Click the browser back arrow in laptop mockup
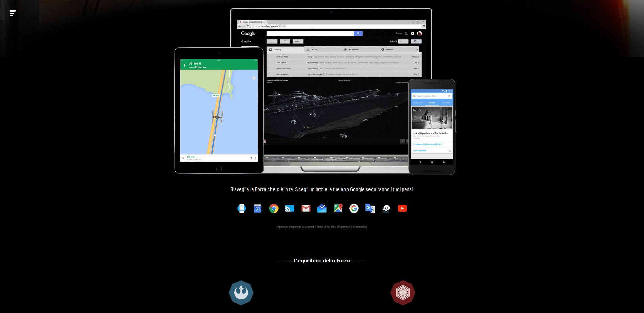 [240, 26]
